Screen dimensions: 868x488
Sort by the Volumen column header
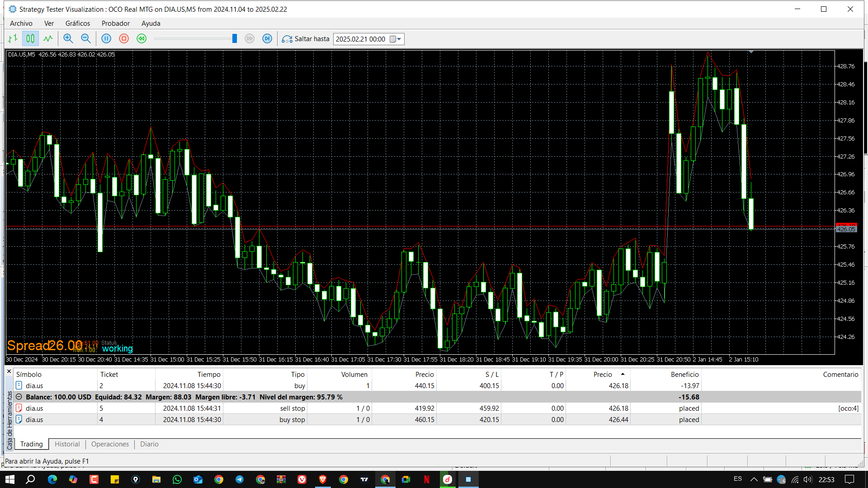(339, 374)
